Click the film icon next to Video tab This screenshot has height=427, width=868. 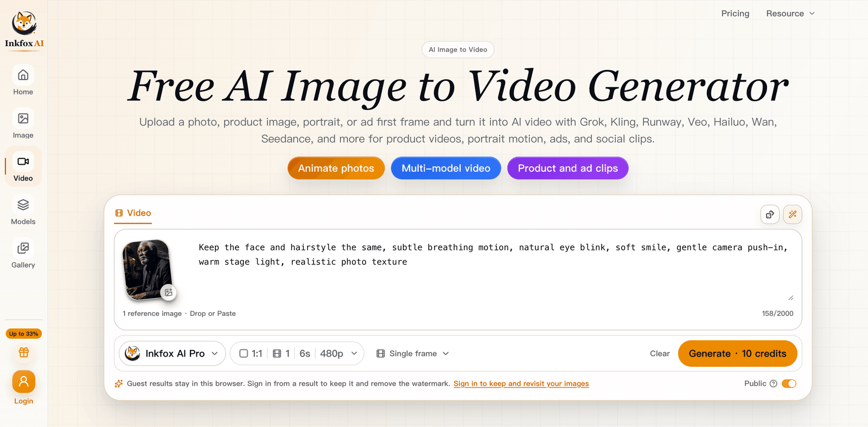tap(119, 213)
